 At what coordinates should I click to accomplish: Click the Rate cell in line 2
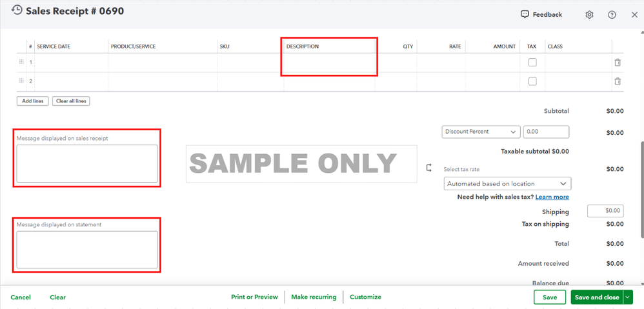pyautogui.click(x=441, y=81)
